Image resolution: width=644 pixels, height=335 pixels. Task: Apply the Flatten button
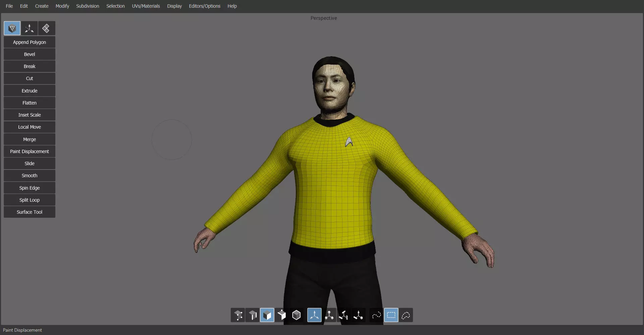[x=30, y=103]
